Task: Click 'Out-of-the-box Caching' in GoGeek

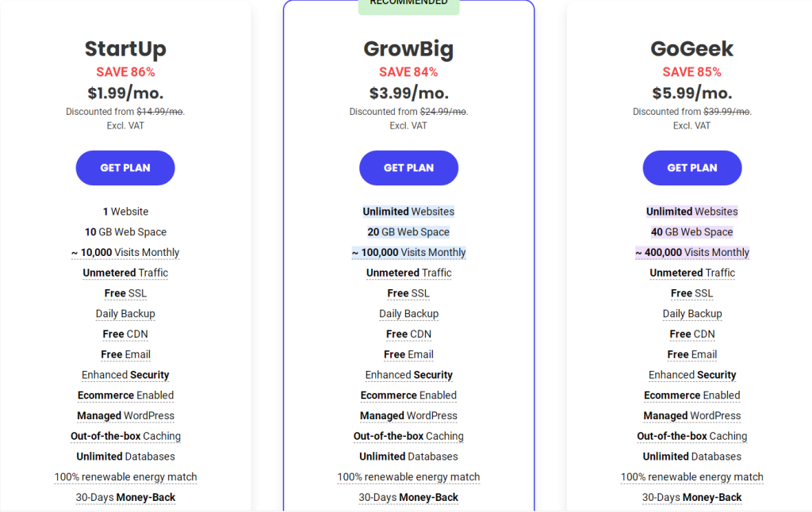Action: (x=691, y=437)
